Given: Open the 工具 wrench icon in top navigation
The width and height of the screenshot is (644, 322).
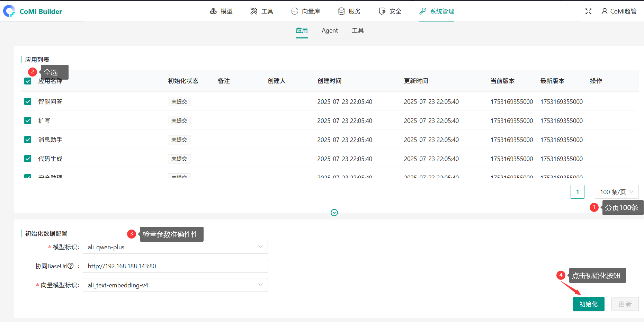Looking at the screenshot, I should pyautogui.click(x=254, y=11).
